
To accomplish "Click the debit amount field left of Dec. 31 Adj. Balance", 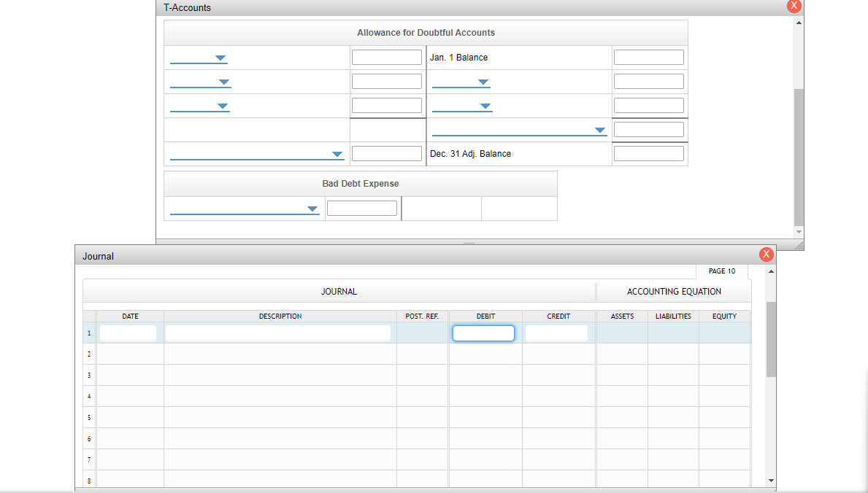I will (387, 154).
